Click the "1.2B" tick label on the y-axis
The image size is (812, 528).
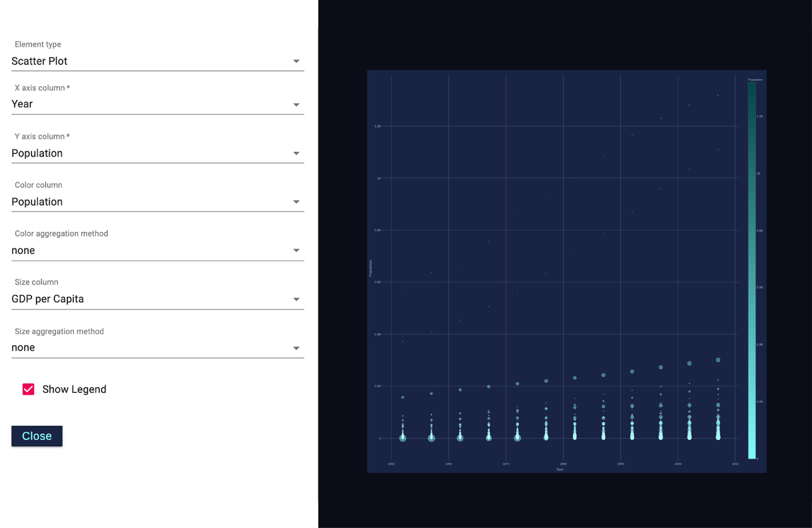point(377,126)
